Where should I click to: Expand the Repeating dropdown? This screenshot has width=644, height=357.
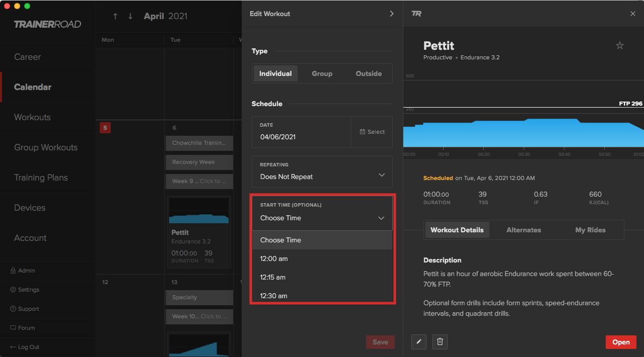pos(322,172)
